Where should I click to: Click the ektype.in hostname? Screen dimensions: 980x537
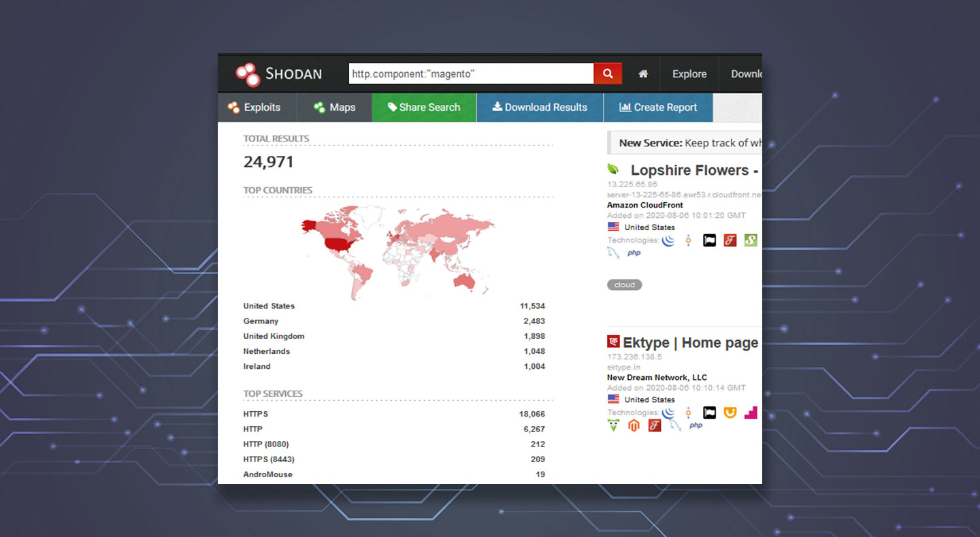click(x=623, y=367)
